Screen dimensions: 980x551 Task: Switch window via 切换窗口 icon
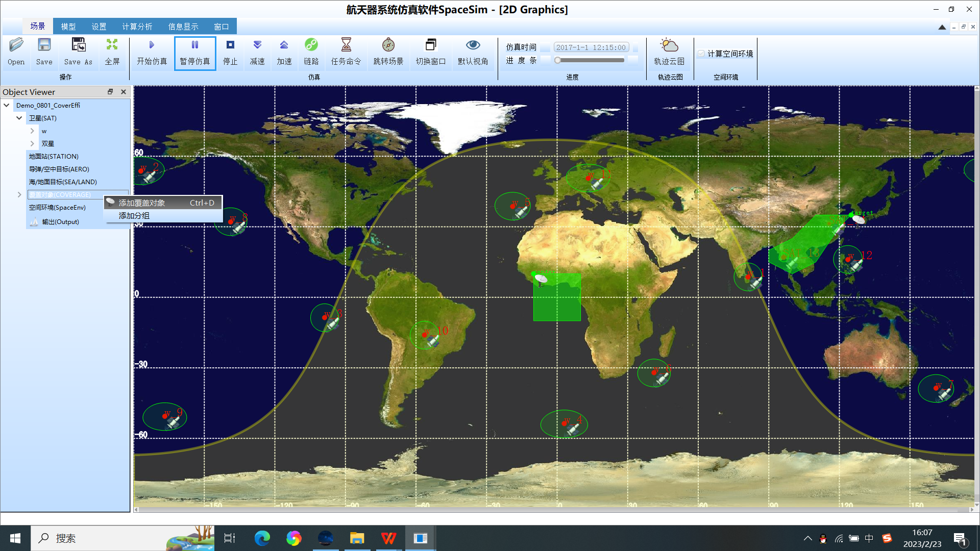point(431,52)
